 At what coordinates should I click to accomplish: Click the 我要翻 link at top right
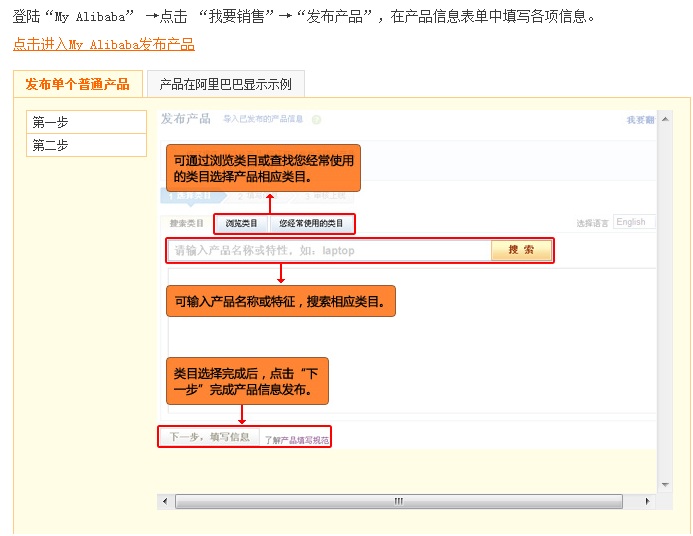click(x=640, y=120)
